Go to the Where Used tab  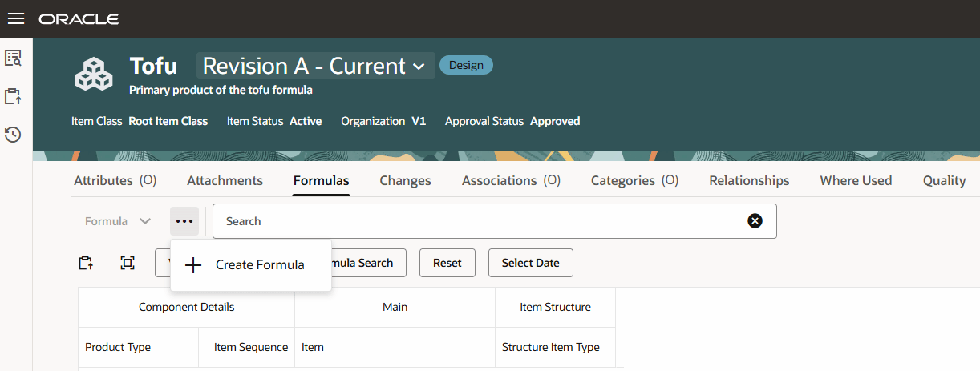tap(856, 181)
